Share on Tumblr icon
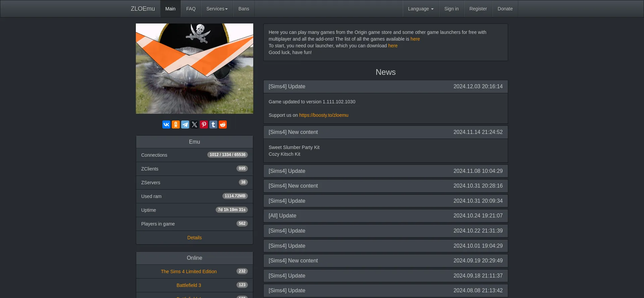644x298 pixels. click(x=213, y=125)
